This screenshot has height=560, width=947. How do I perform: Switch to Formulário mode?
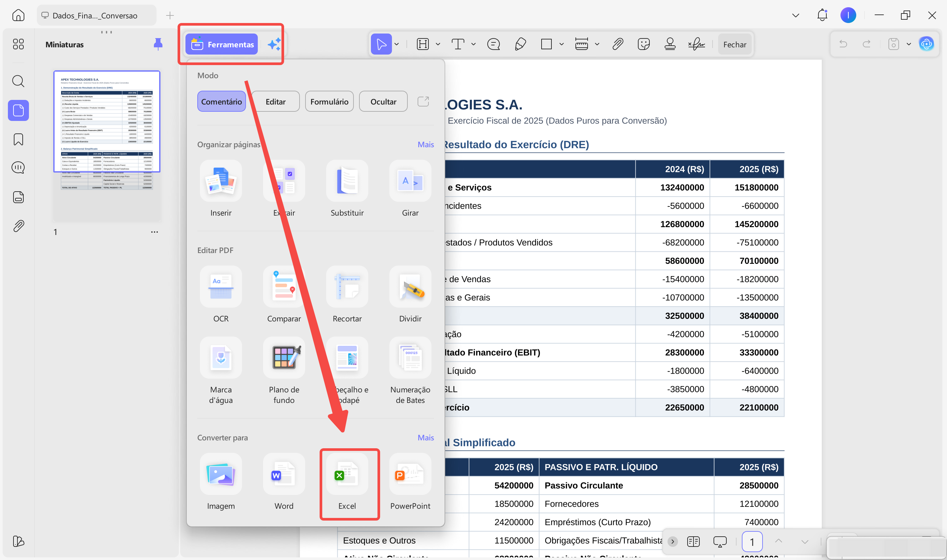tap(329, 102)
